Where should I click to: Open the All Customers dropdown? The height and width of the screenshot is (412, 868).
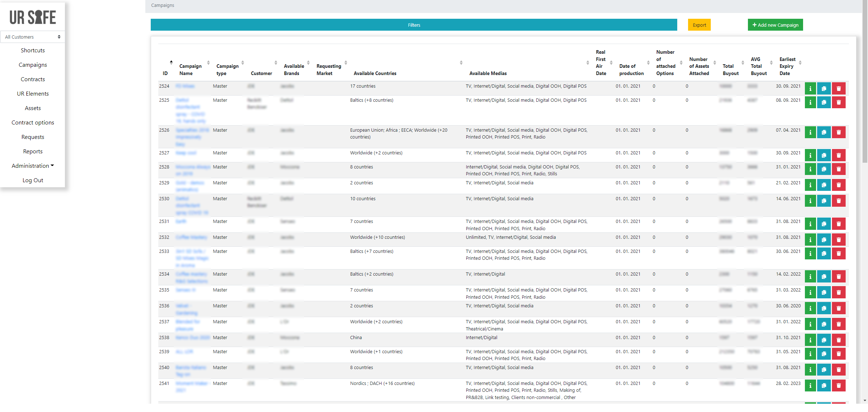point(32,37)
